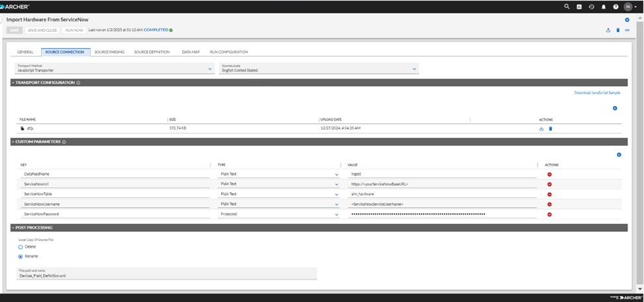Open the search icon in top bar
Image resolution: width=644 pixels, height=302 pixels.
[567, 7]
